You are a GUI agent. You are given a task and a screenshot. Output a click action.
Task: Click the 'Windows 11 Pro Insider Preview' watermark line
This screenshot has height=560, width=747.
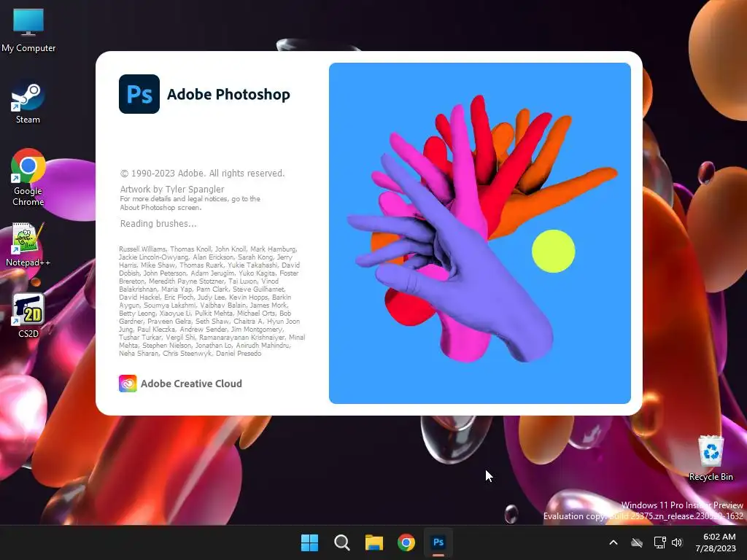682,505
